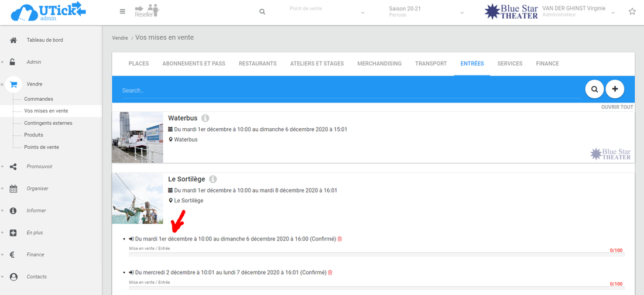Click the hamburger menu icon
This screenshot has width=644, height=295.
coord(122,12)
